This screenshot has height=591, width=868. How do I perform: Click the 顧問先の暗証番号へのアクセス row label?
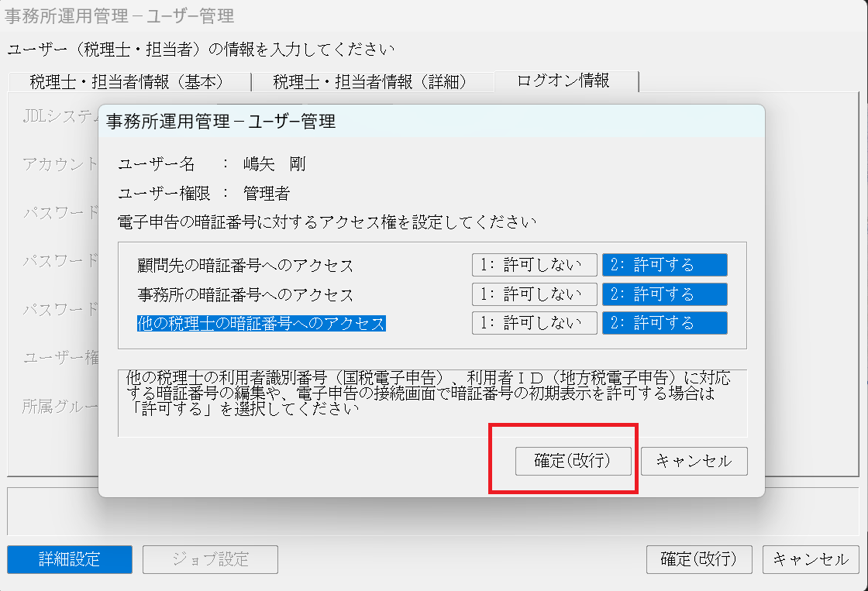(245, 266)
